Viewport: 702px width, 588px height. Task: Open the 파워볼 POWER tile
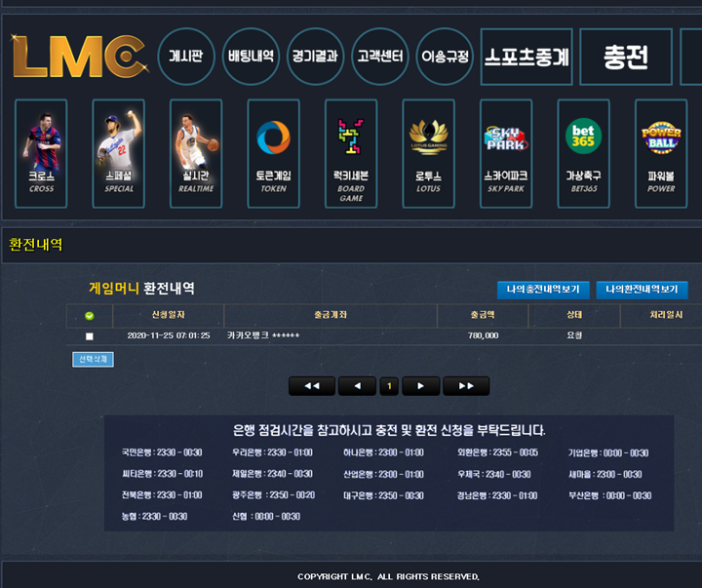(661, 154)
